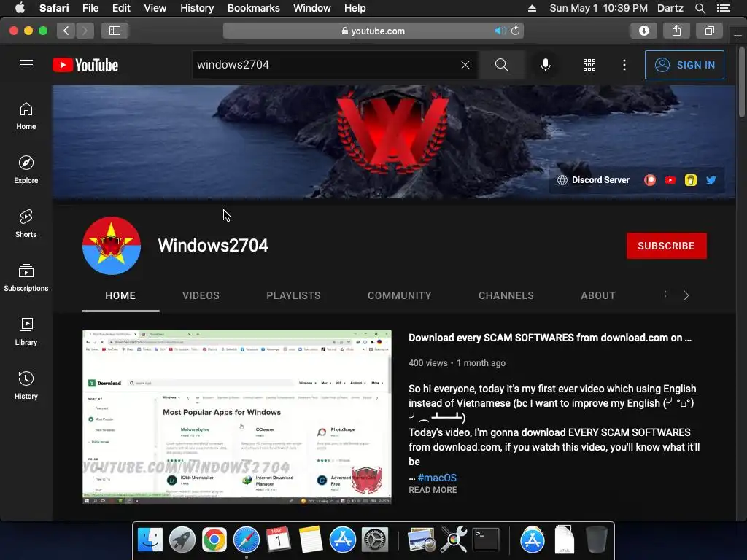Viewport: 747px width, 560px height.
Task: Play the featured video thumbnail
Action: [237, 417]
